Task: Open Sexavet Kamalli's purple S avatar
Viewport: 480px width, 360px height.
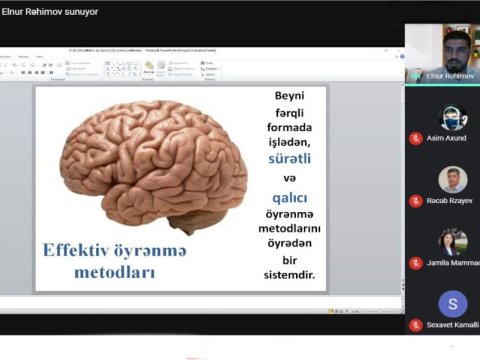Action: pos(453,304)
